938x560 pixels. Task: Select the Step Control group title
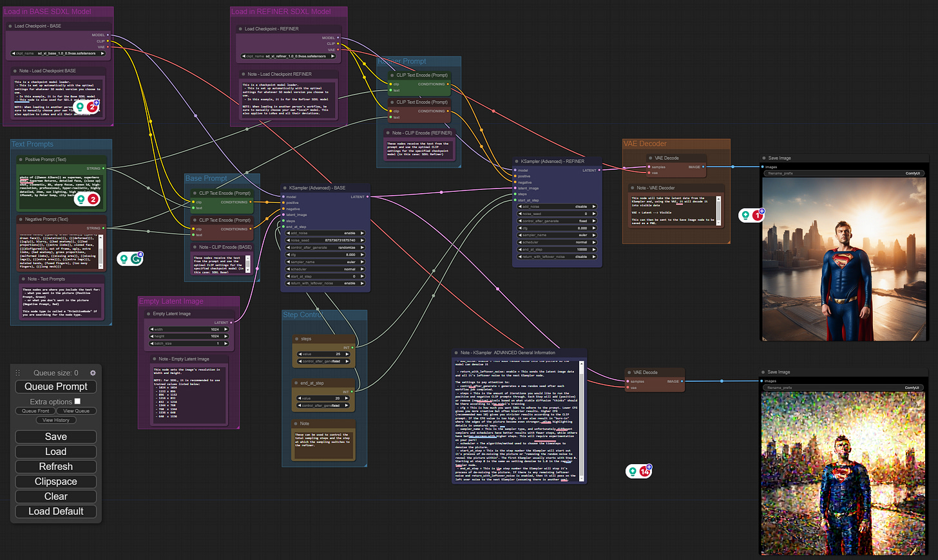302,315
